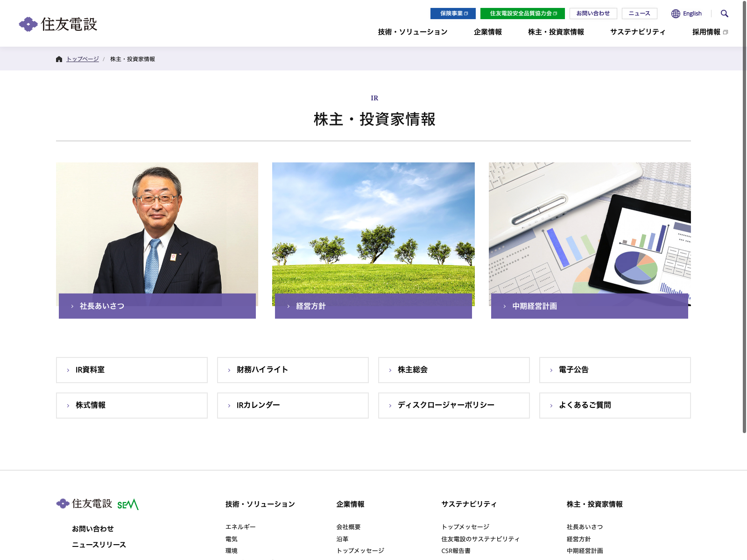Select サステナビリティ in top navigation

pos(638,32)
